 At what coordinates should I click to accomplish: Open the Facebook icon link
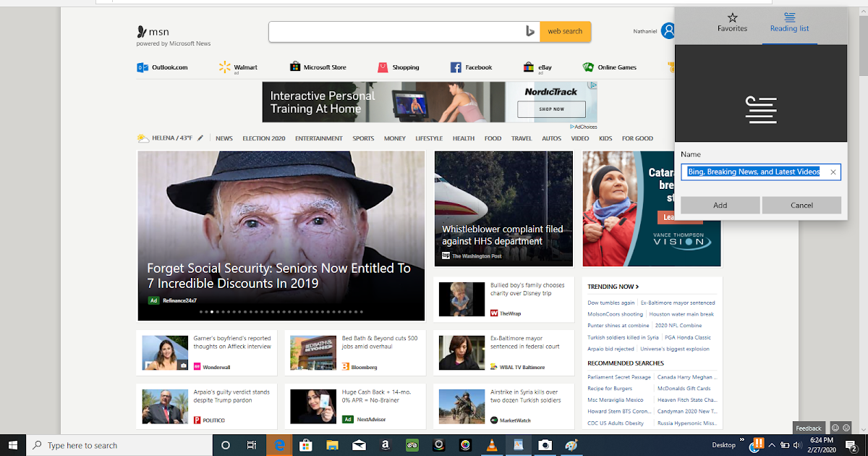click(456, 67)
